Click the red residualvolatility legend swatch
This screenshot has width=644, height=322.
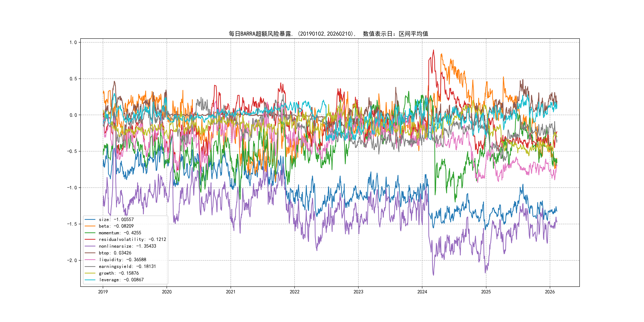[x=90, y=240]
